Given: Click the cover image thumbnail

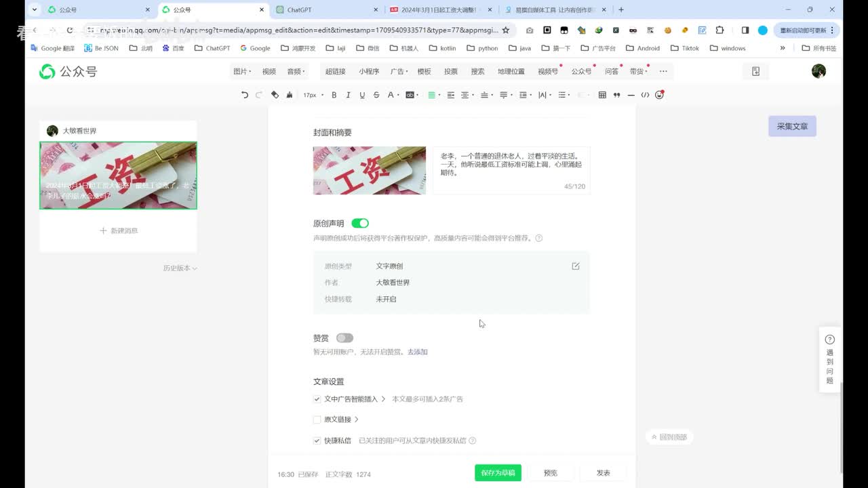Looking at the screenshot, I should [370, 171].
